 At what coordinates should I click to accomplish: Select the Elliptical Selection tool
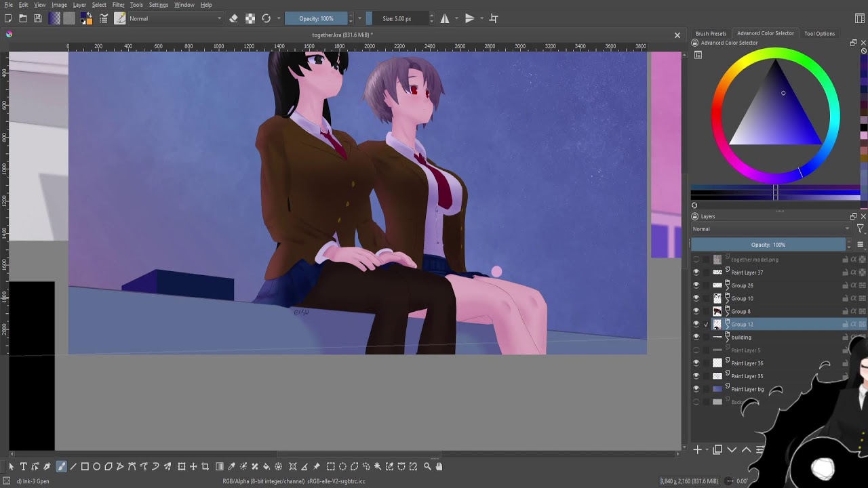click(342, 466)
